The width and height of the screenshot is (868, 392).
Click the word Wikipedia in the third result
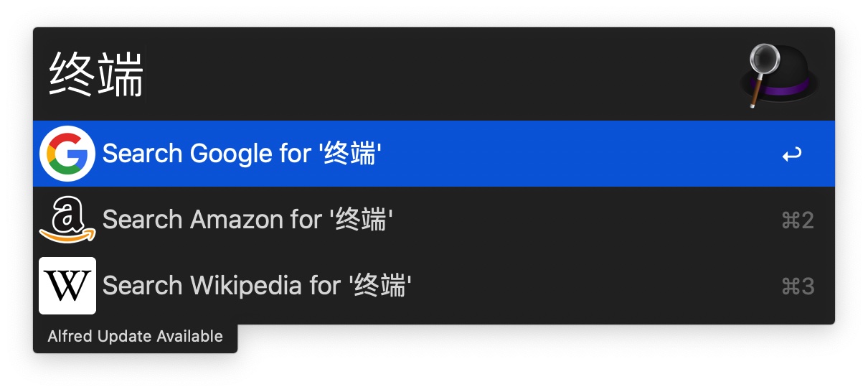point(245,286)
